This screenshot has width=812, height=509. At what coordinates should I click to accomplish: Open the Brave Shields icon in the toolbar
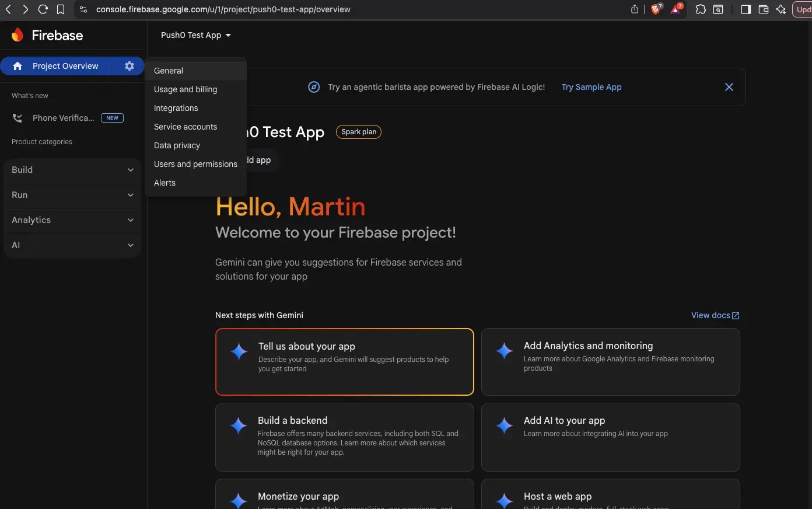tap(656, 9)
